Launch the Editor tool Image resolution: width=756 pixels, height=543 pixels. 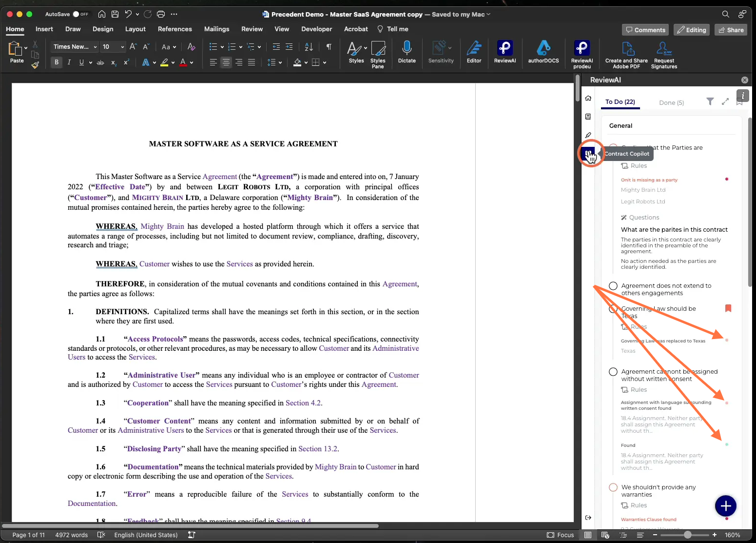[x=474, y=52]
